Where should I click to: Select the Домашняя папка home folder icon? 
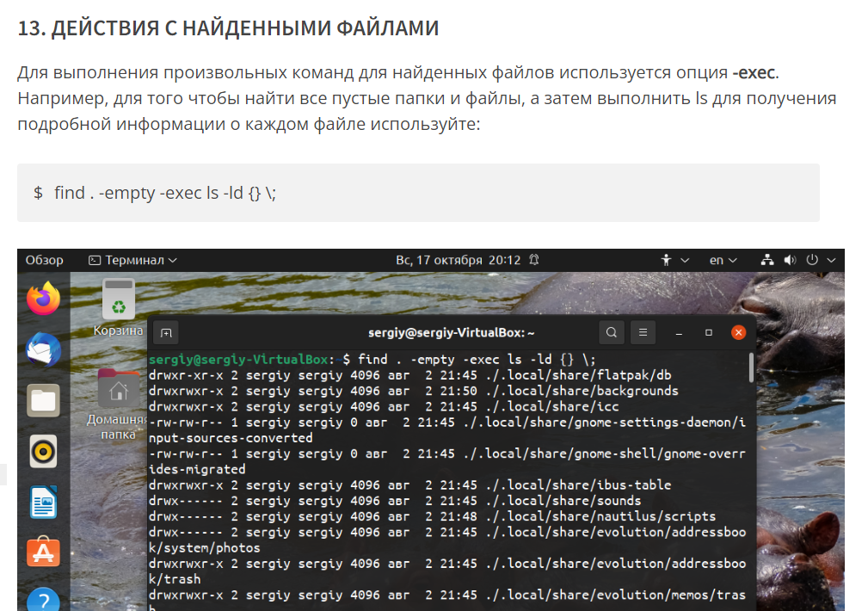(x=118, y=404)
